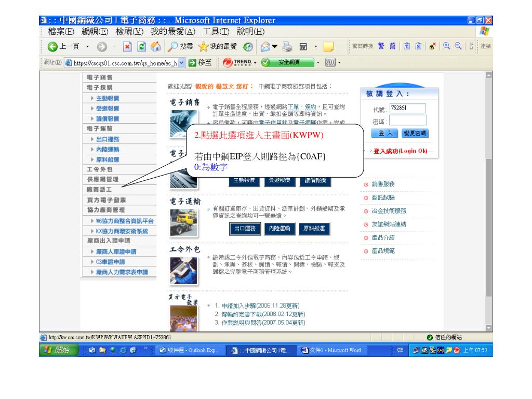Image resolution: width=532 pixels, height=399 pixels.
Task: Click the scrollbar down arrow
Action: pyautogui.click(x=488, y=328)
